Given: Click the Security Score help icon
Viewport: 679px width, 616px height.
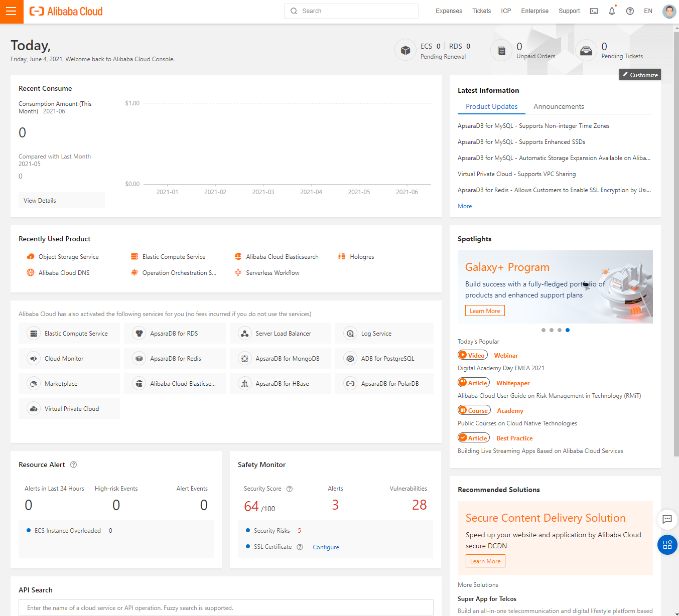Looking at the screenshot, I should (x=290, y=489).
